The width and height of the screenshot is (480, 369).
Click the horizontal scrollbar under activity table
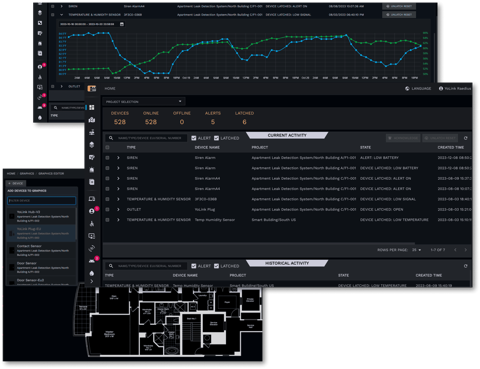(259, 244)
